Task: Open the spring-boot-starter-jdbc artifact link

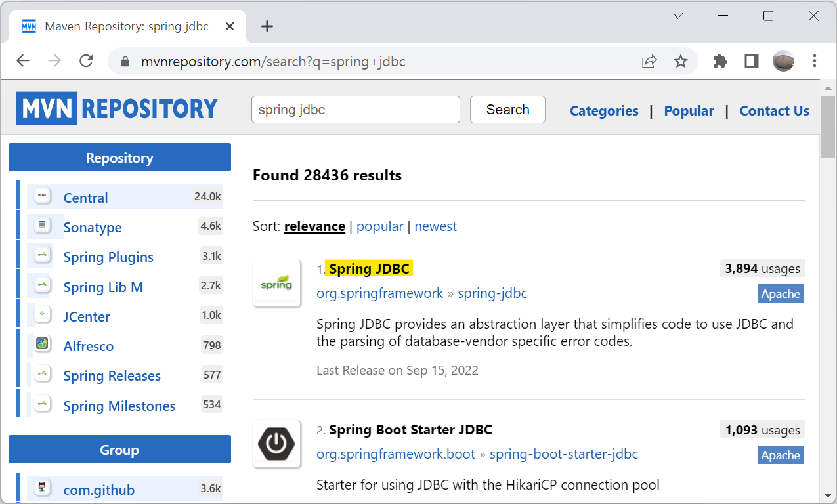Action: 564,454
